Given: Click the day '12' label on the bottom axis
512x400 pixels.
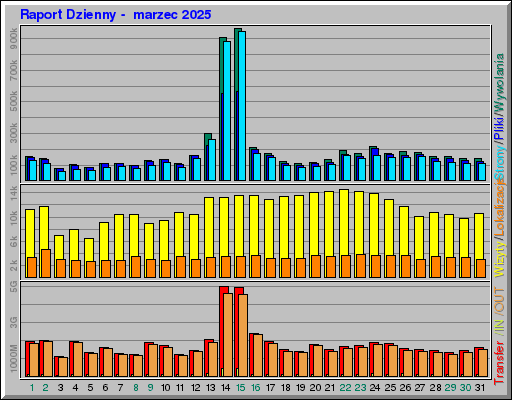Looking at the screenshot, I should coord(195,388).
